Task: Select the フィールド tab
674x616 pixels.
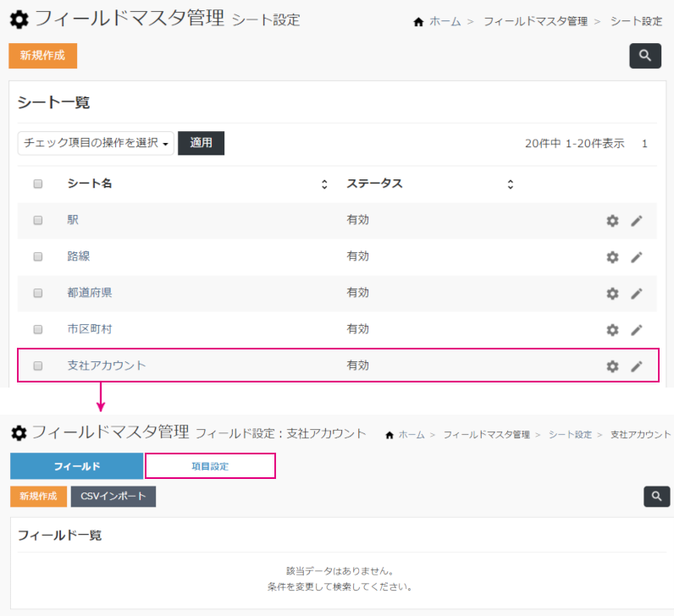Action: [x=76, y=466]
